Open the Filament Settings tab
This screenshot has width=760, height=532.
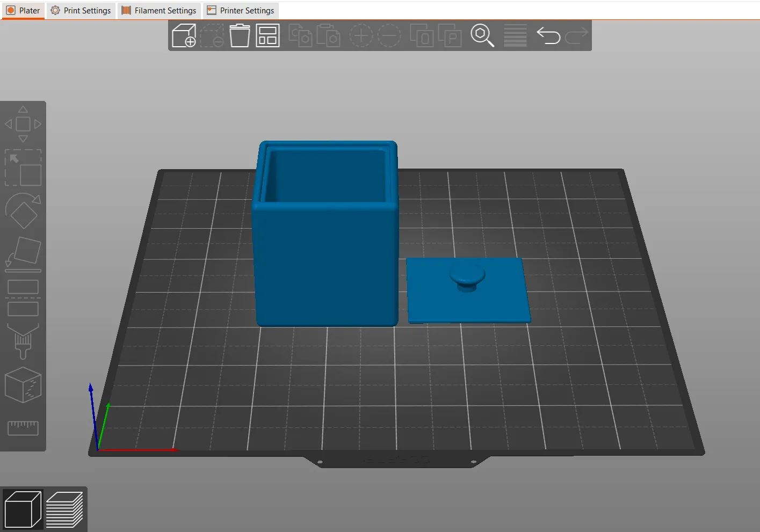pyautogui.click(x=159, y=11)
